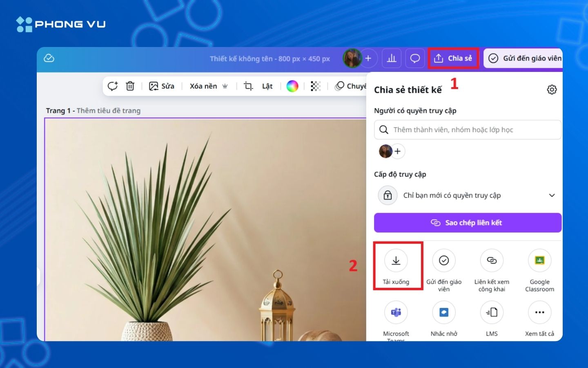The width and height of the screenshot is (588, 368).
Task: Click the Nhắc nhở icon
Action: [444, 312]
